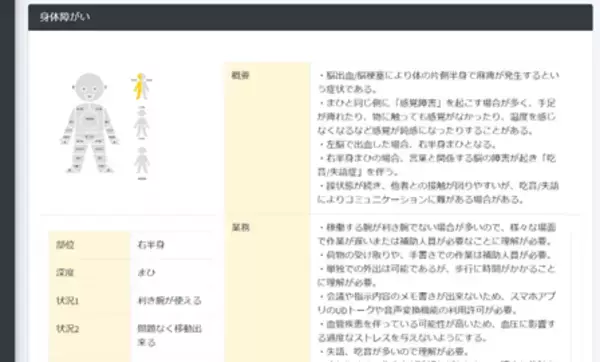
Task: Click the 概要 row label
Action: tap(241, 75)
